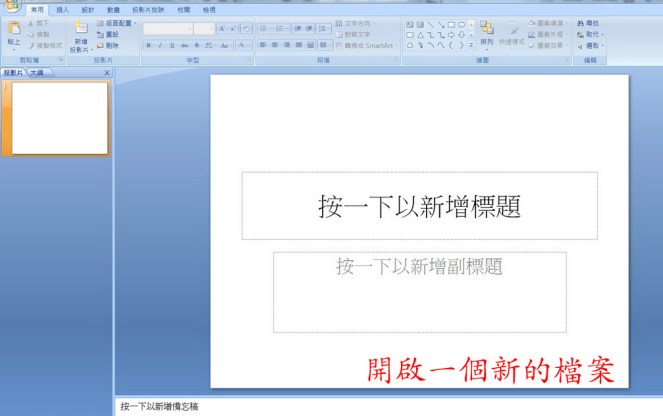Screen dimensions: 663x416
Task: Open the font name combo box
Action: point(168,28)
